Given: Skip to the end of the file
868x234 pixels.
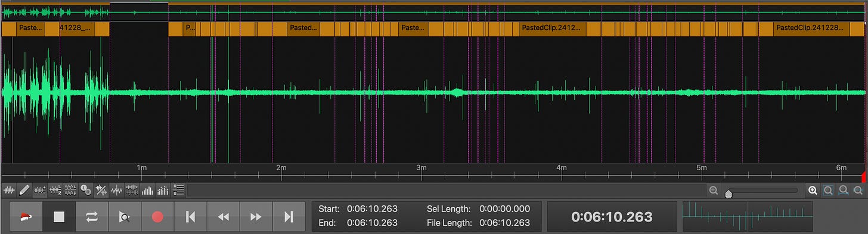Looking at the screenshot, I should point(289,217).
